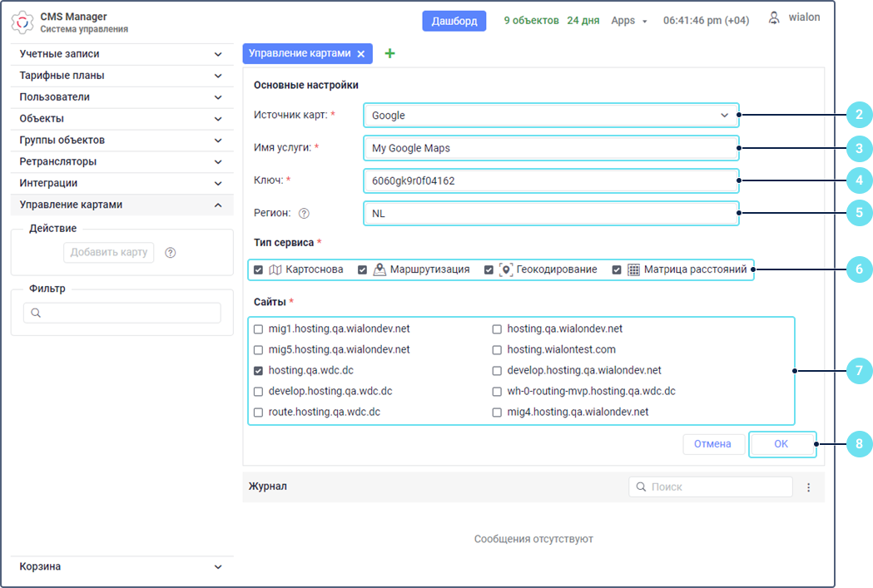Toggle the Маршрутизация checkbox
This screenshot has width=873, height=588.
363,269
